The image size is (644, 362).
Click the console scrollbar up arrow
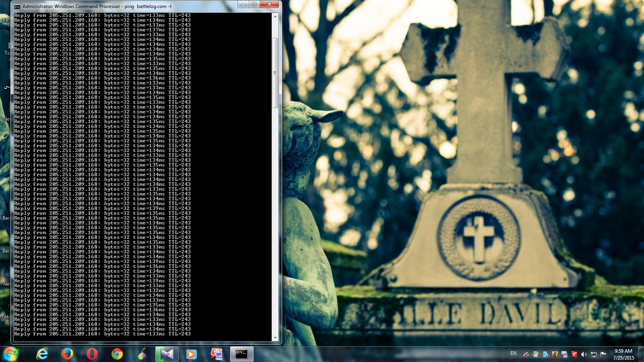(275, 16)
